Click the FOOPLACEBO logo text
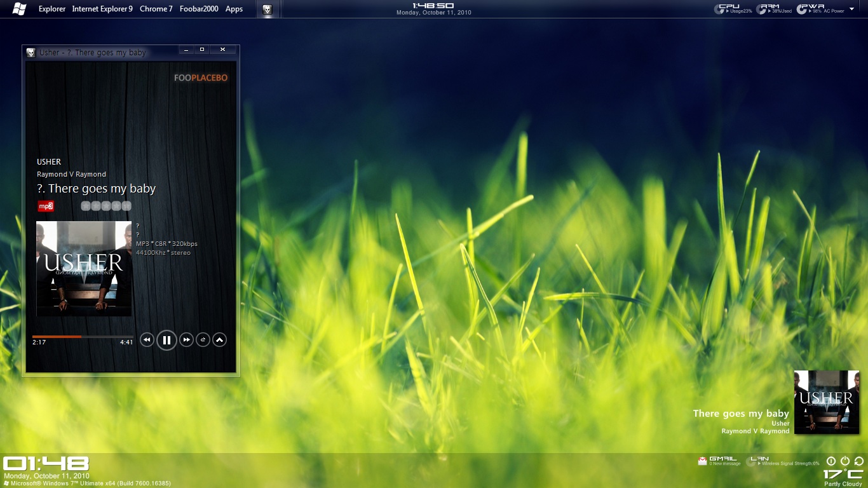 (x=201, y=78)
